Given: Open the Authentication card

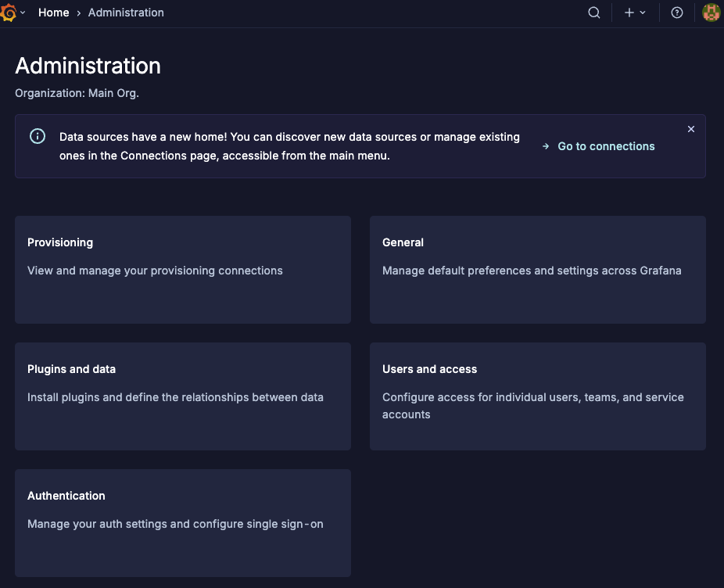Looking at the screenshot, I should 183,523.
